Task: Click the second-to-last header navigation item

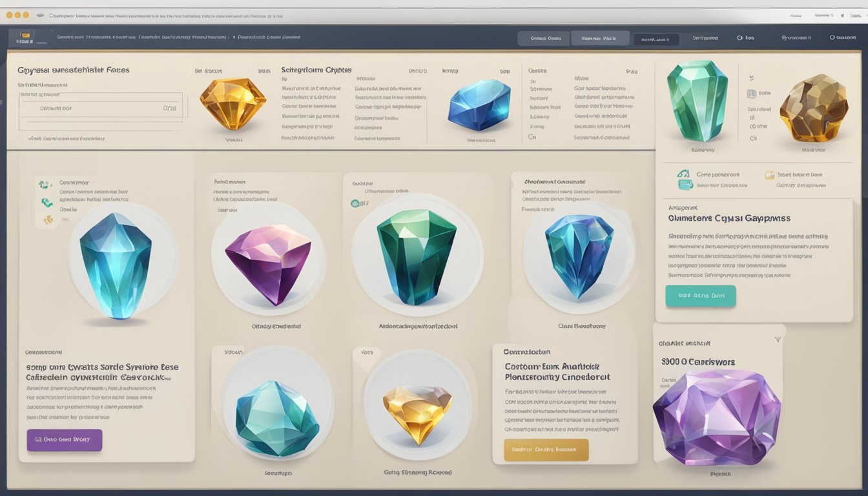Action: click(x=796, y=37)
